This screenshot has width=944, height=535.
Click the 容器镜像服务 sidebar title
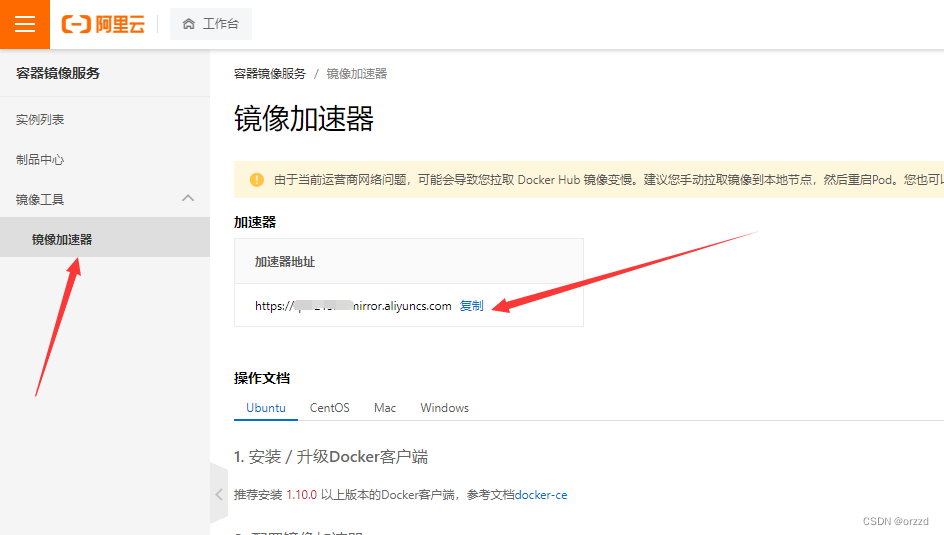[x=58, y=73]
